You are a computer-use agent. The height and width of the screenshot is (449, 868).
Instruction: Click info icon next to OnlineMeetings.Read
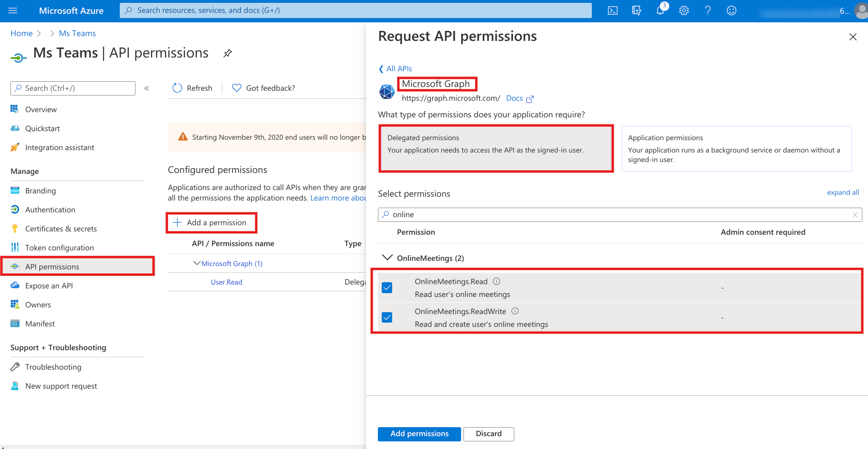click(496, 281)
